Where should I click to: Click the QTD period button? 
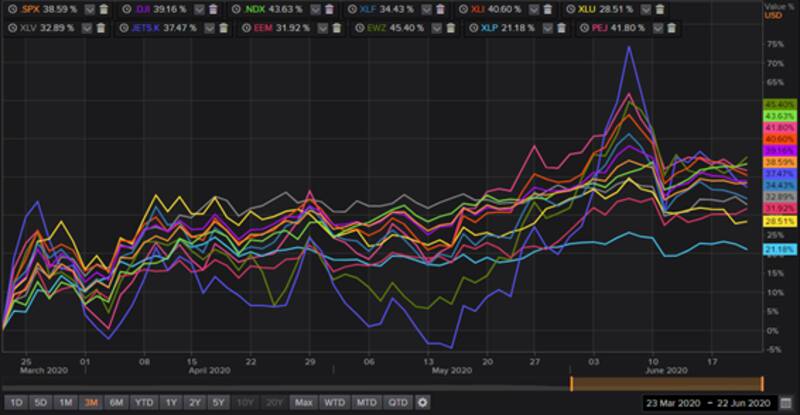coord(398,403)
